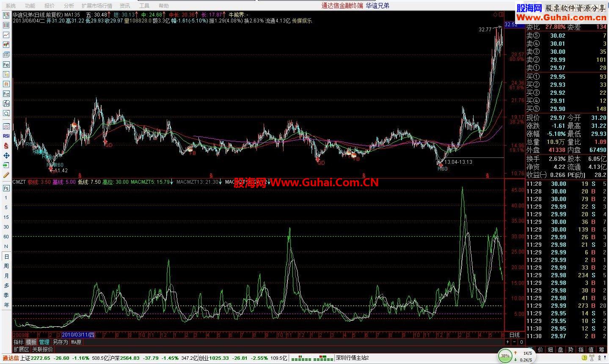Image resolution: width=609 pixels, height=364 pixels.
Task: Switch to the candlestick chart icon
Action: (x=6, y=45)
